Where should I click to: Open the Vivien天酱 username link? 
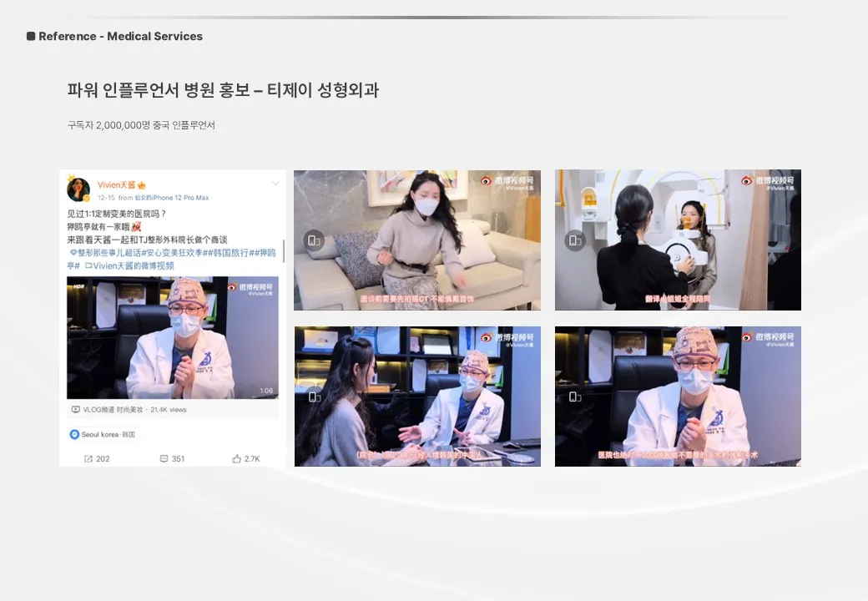tap(116, 184)
